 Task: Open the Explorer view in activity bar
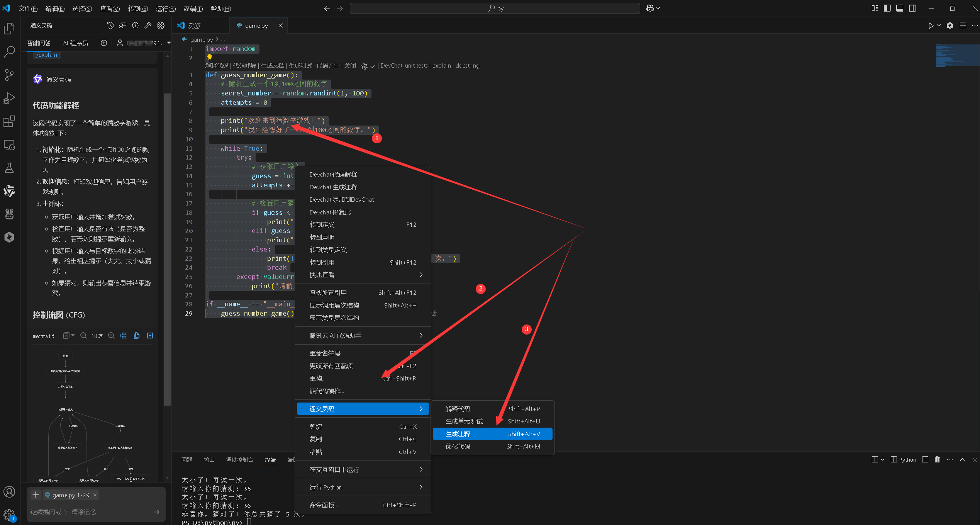coord(9,29)
